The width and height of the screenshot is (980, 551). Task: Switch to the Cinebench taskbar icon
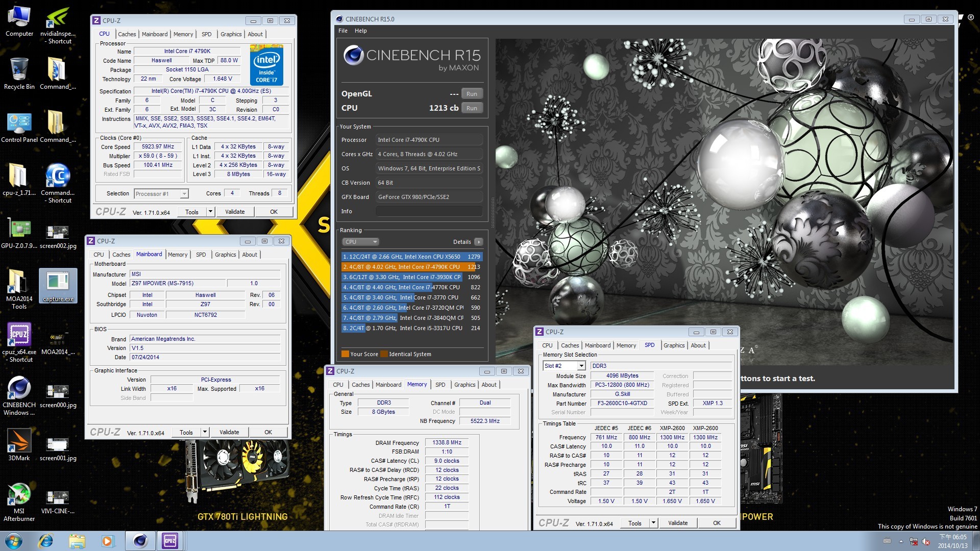pyautogui.click(x=140, y=541)
